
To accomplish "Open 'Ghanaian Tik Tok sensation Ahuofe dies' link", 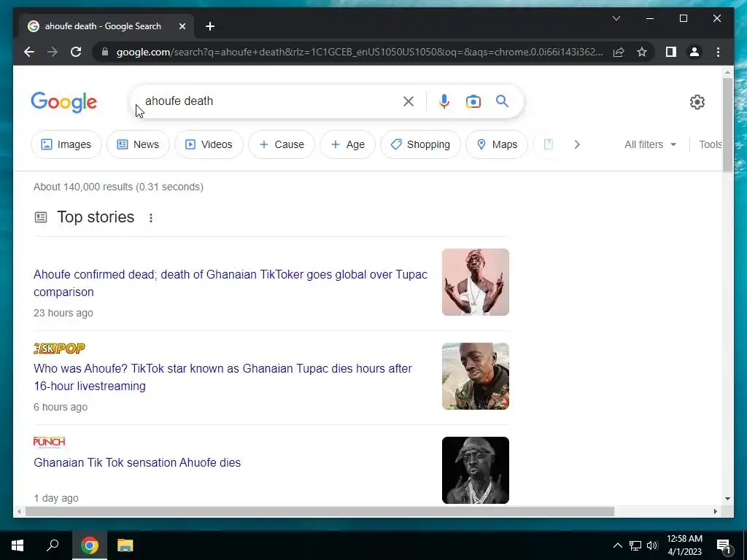I will tap(137, 462).
